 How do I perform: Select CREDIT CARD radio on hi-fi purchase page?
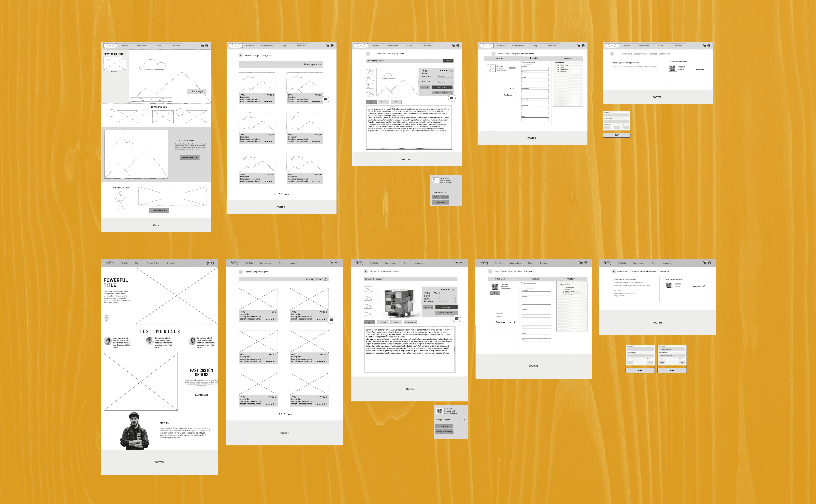tap(564, 287)
